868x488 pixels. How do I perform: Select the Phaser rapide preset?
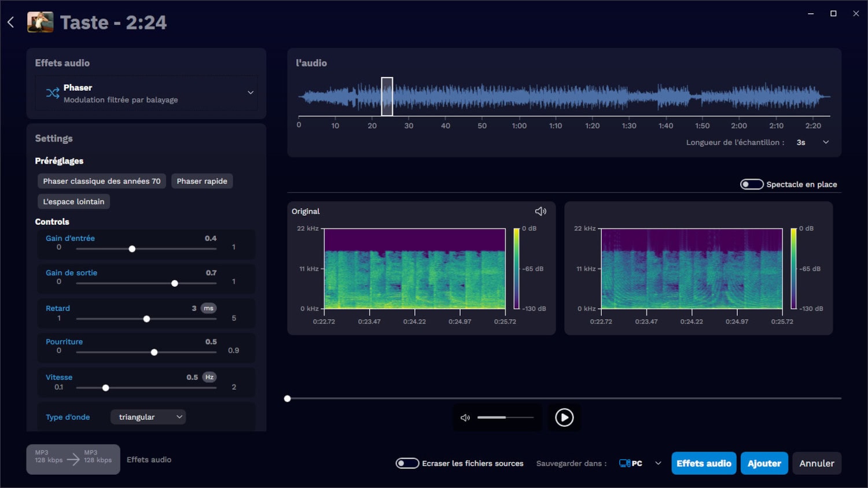click(202, 181)
